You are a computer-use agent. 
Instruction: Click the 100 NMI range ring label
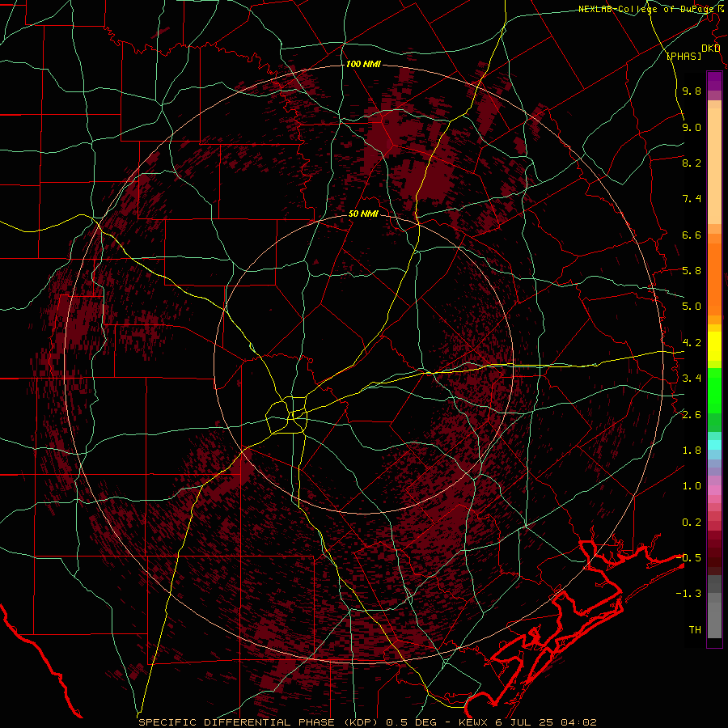(363, 64)
